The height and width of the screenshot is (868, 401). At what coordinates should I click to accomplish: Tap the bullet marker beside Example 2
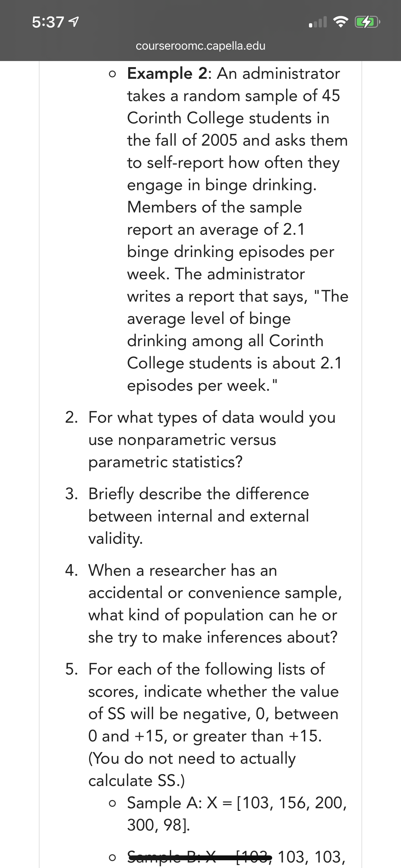point(113,74)
